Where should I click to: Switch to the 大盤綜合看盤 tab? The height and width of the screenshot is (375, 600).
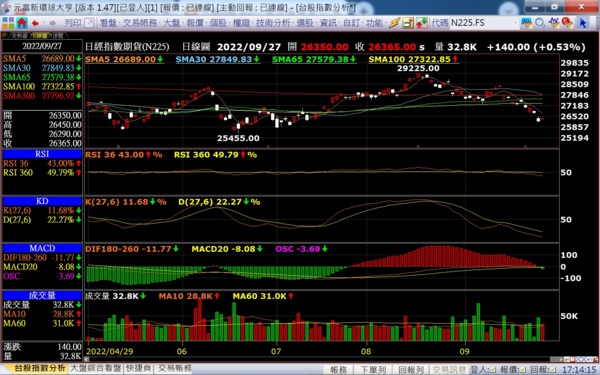[x=96, y=368]
